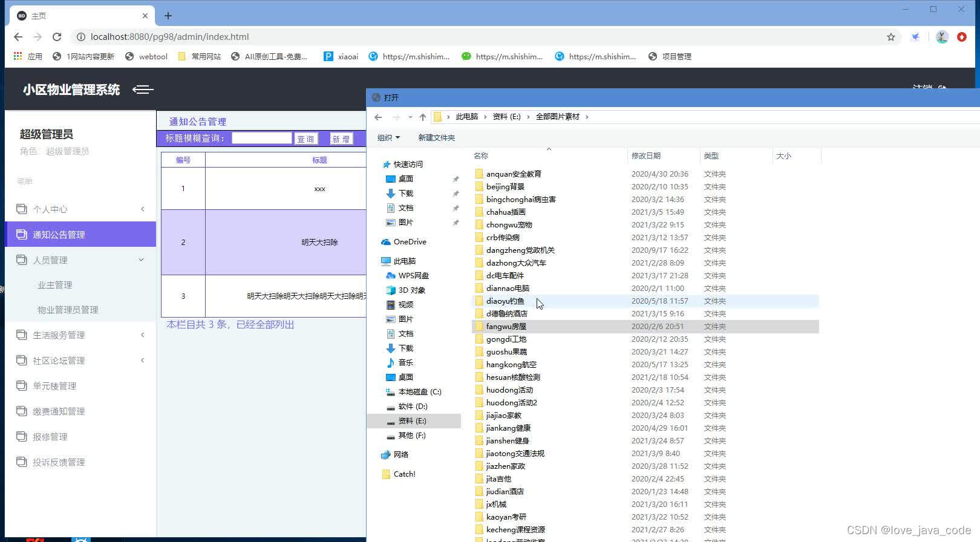Select 3D 对象 in the navigation pane
This screenshot has width=980, height=542.
pyautogui.click(x=406, y=290)
